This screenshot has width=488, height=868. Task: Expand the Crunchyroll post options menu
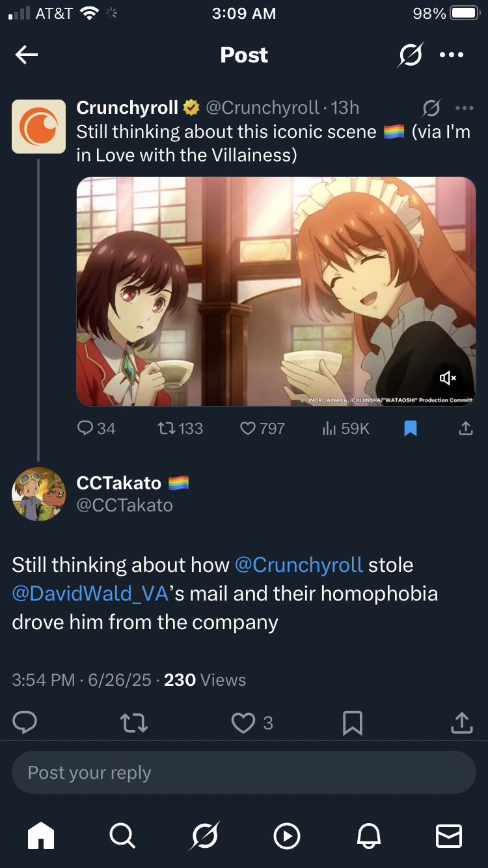pyautogui.click(x=464, y=107)
